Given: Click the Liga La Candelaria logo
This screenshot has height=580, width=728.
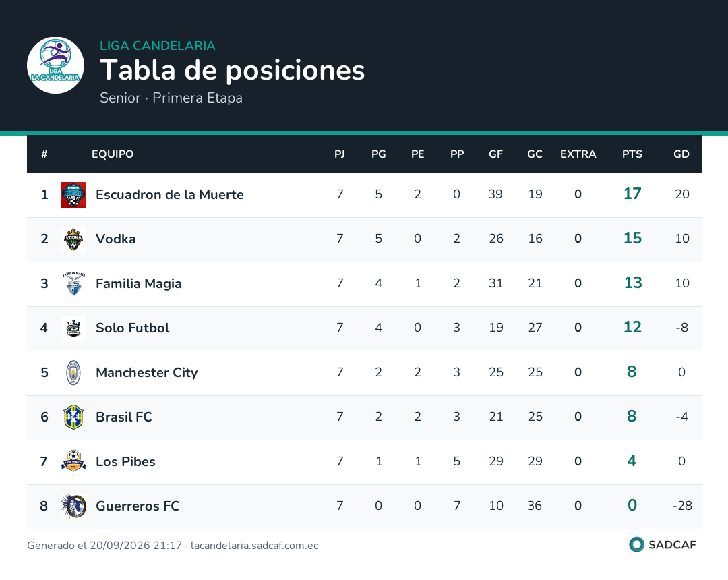Looking at the screenshot, I should click(x=55, y=65).
